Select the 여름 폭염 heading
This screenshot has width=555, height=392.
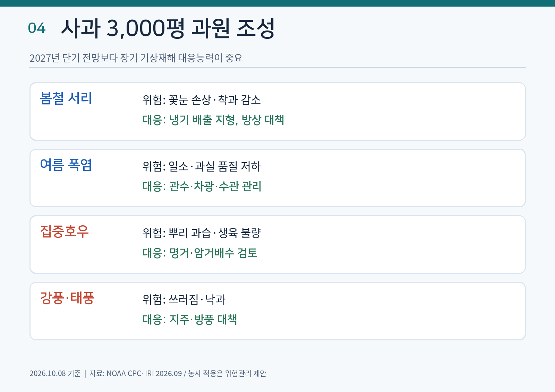[x=66, y=165]
